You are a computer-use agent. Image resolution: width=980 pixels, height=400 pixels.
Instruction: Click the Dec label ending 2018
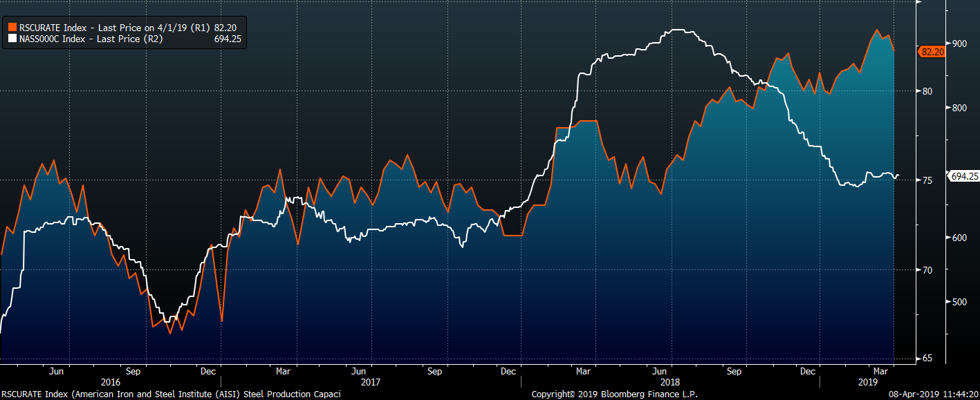point(807,371)
